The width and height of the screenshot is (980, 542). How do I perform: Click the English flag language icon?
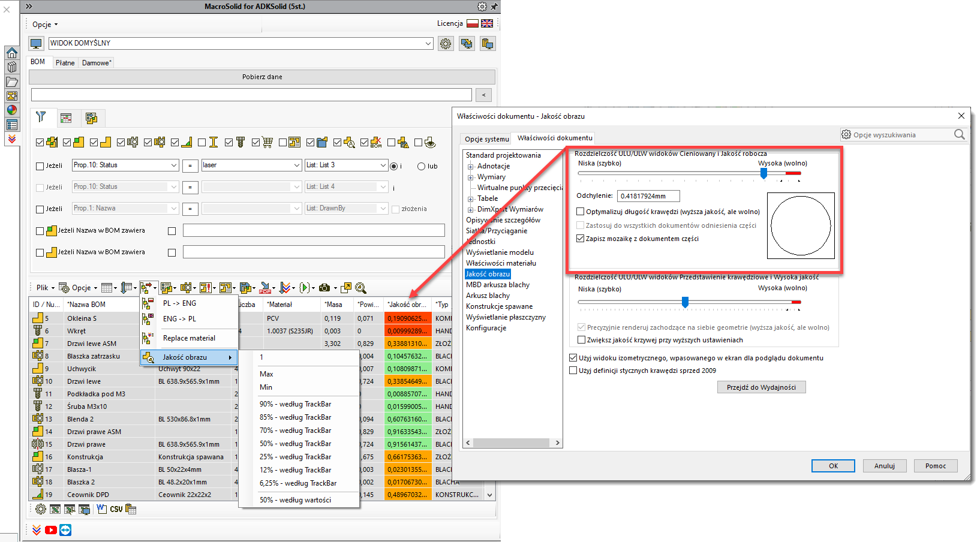coord(487,23)
